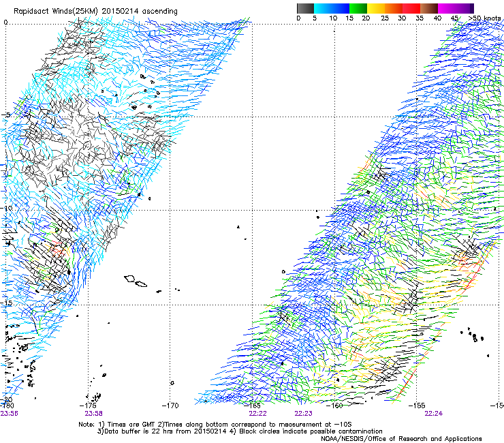The width and height of the screenshot is (504, 443).
Task: Click the brown 35-40 knots legend swatch
Action: 429,8
